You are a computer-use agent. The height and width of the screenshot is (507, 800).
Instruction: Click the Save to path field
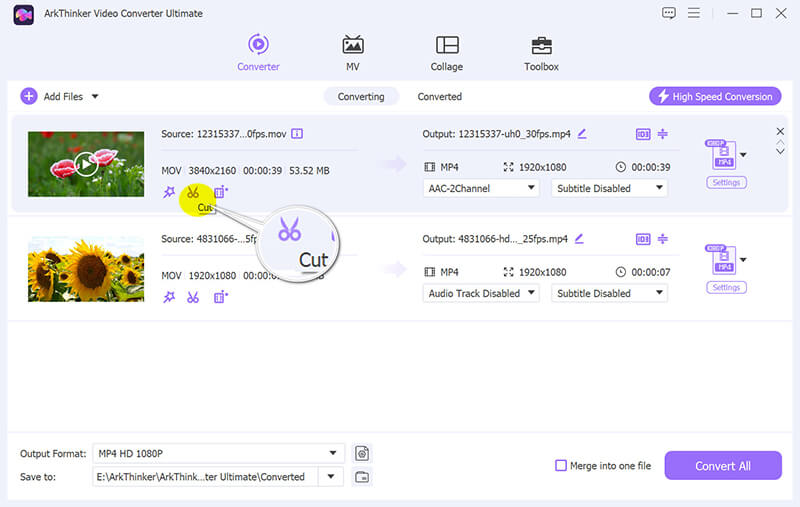pos(205,477)
